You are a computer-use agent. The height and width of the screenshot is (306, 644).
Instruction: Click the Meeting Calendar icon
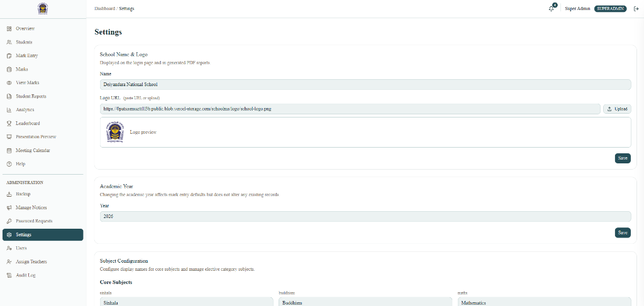pyautogui.click(x=9, y=151)
